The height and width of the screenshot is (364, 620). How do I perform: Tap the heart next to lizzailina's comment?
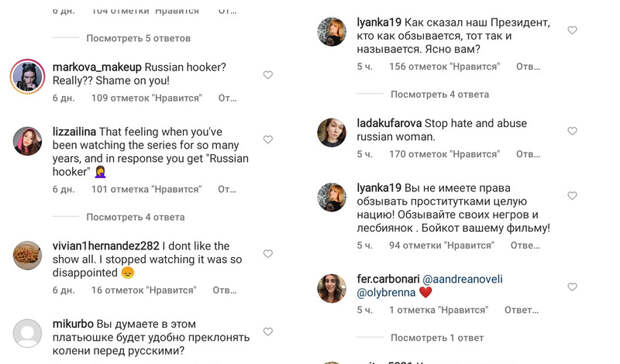[x=268, y=140]
